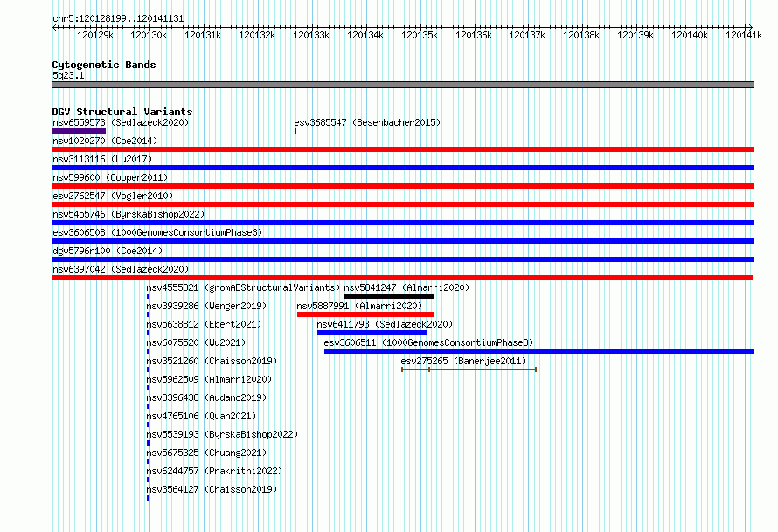This screenshot has width=778, height=532.
Task: Open nsv599600 (Cooper2011) label
Action: pos(110,177)
